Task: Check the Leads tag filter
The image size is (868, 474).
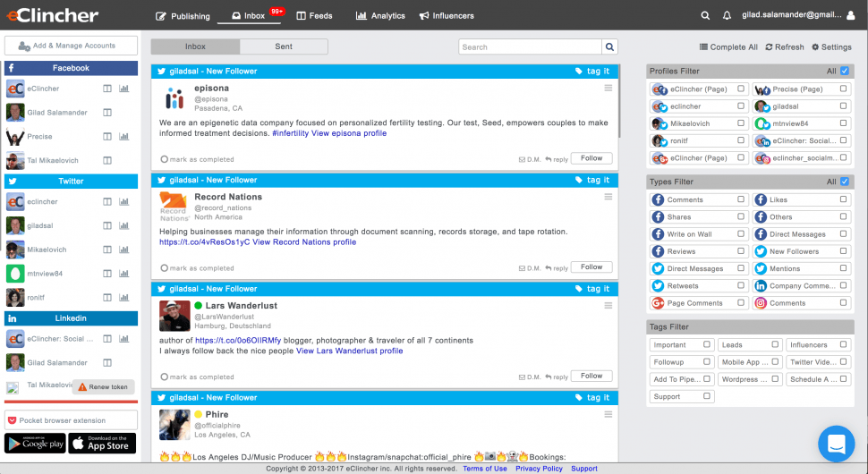Action: pyautogui.click(x=775, y=344)
